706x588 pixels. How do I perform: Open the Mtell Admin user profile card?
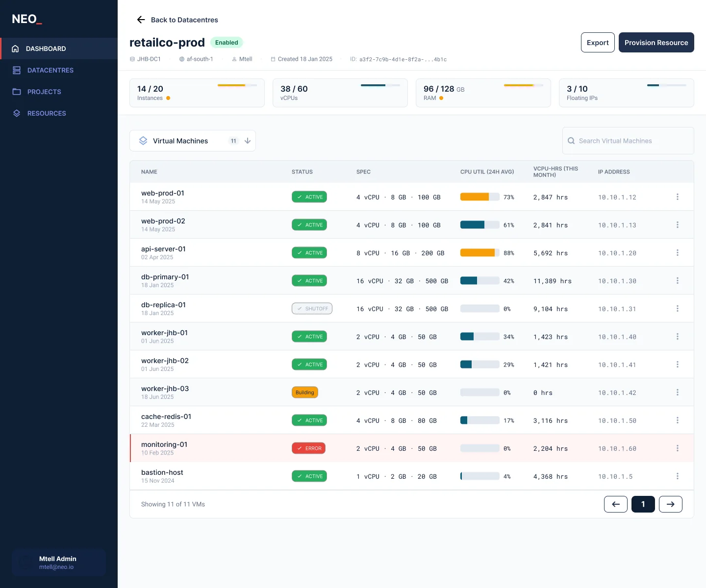point(59,562)
